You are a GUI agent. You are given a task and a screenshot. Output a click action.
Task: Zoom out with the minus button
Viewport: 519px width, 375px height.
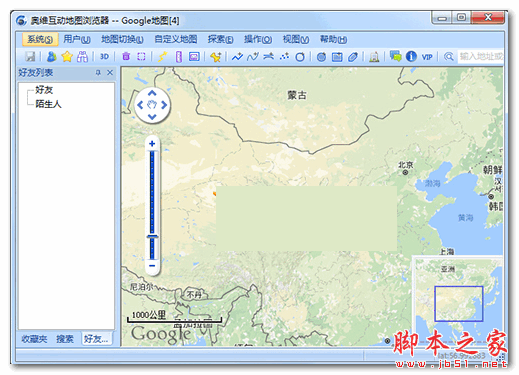152,266
